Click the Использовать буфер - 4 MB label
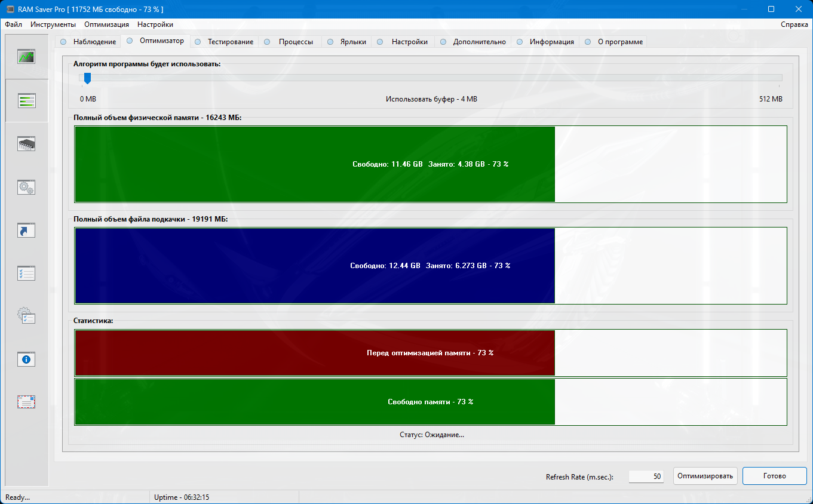The width and height of the screenshot is (813, 504). [x=431, y=99]
